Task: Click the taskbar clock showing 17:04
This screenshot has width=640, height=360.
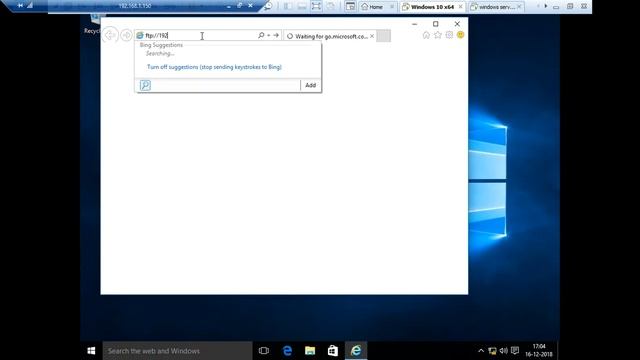Action: click(539, 351)
